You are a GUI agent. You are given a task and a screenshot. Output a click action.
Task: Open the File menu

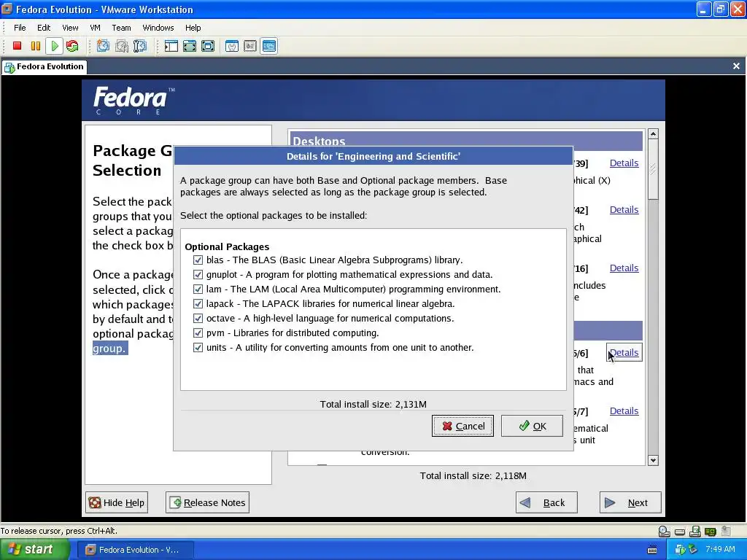point(20,28)
